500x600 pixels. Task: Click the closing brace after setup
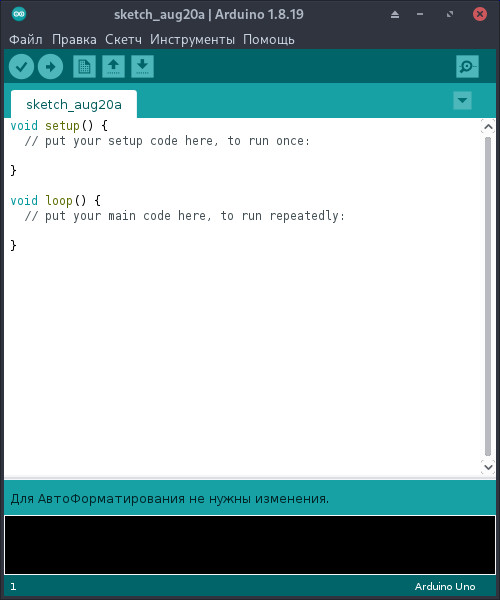coord(13,170)
